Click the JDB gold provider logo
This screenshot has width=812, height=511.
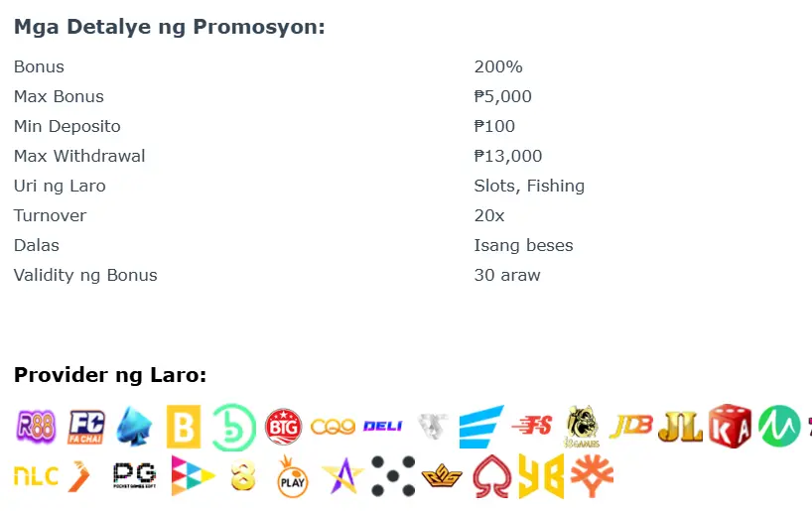[630, 426]
